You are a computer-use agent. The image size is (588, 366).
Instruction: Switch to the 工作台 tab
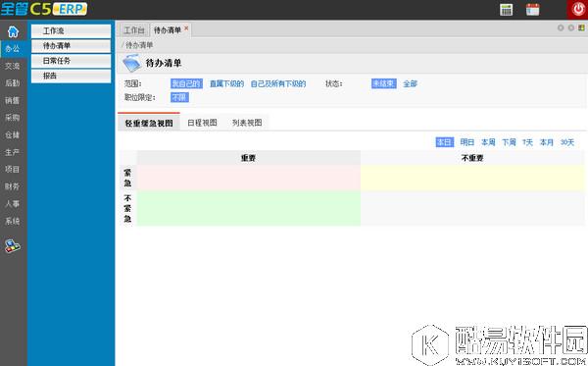pos(134,30)
